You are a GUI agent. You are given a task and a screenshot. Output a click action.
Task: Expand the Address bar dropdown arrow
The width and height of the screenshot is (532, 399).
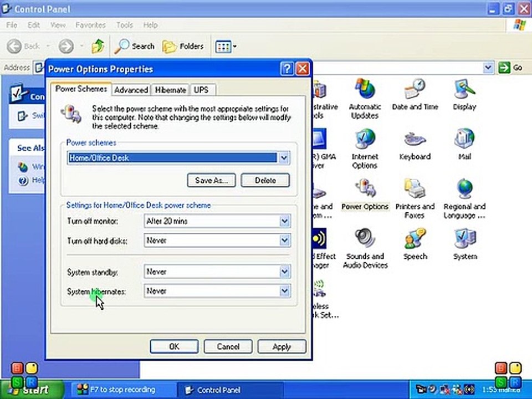[x=488, y=68]
